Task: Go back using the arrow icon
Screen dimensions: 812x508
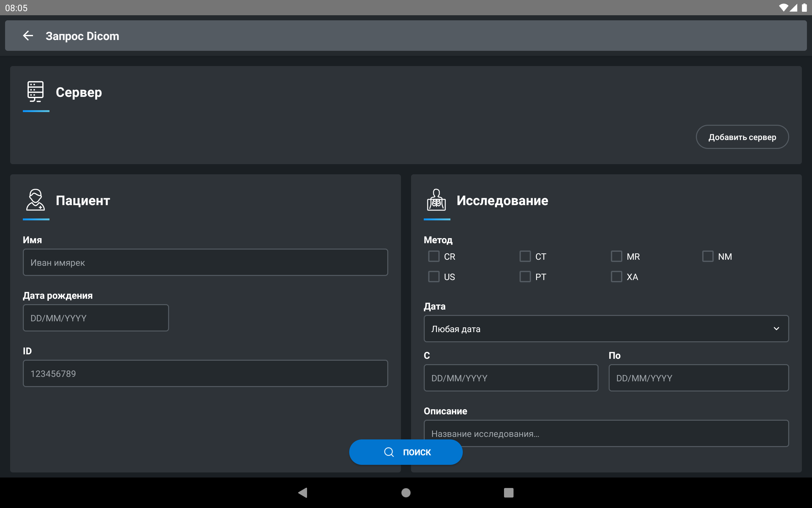Action: [x=28, y=36]
